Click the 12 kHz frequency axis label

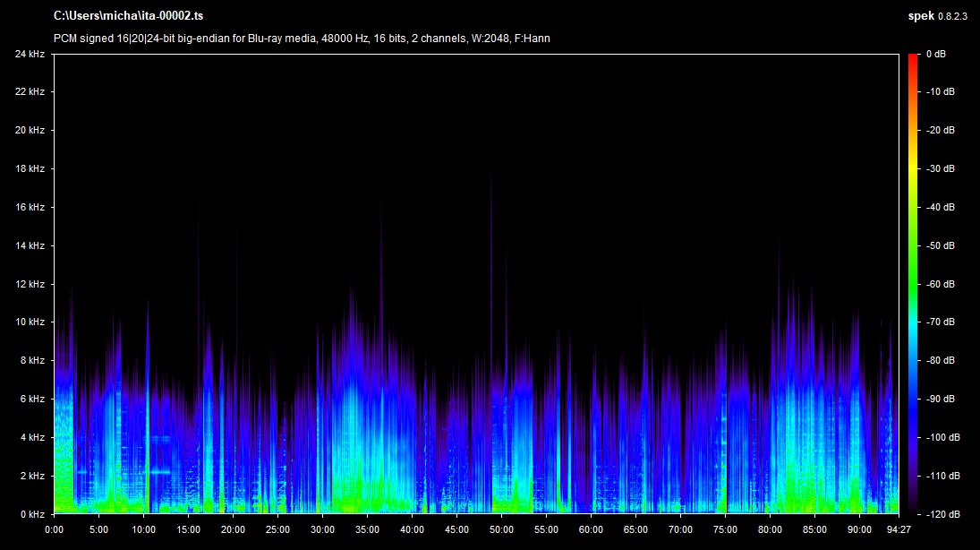click(30, 284)
